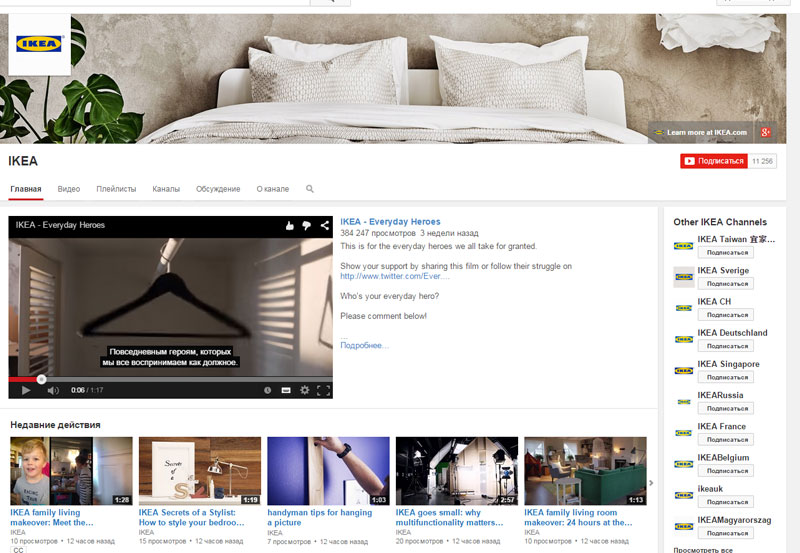Mute the video with speaker icon
This screenshot has width=800, height=553.
click(53, 390)
